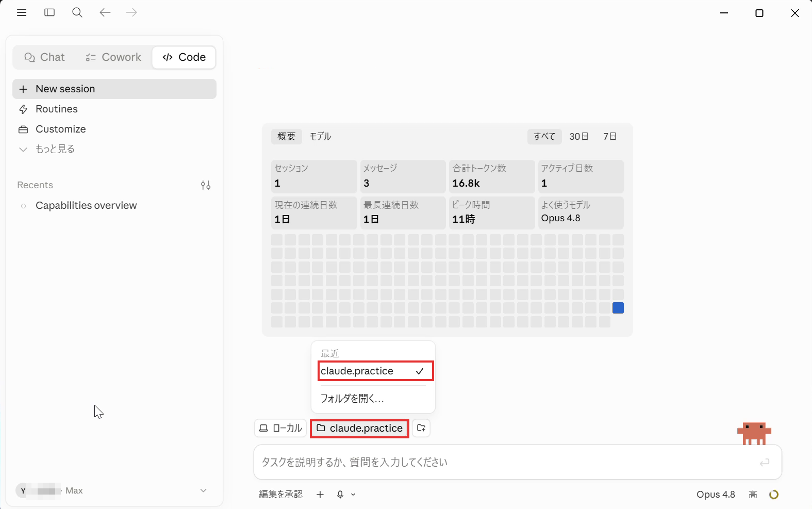This screenshot has width=812, height=509.
Task: Open the claude.practice folder selector
Action: (359, 428)
